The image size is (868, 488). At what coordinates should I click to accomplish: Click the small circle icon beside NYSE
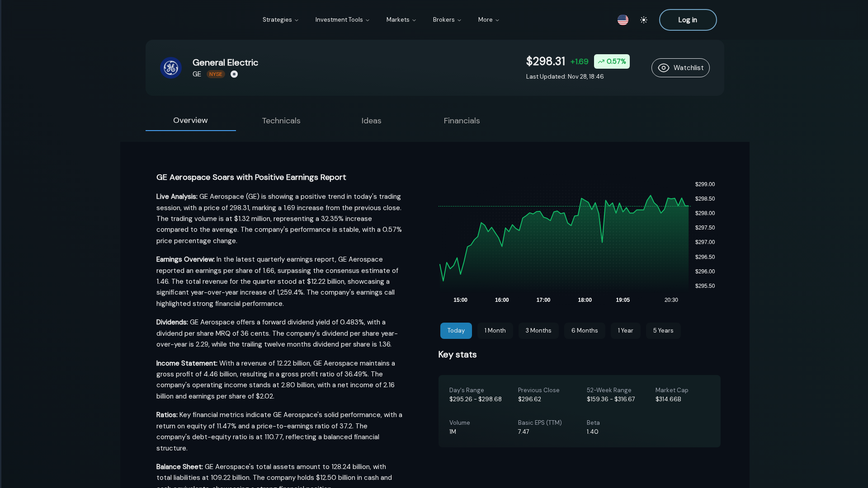pyautogui.click(x=234, y=74)
